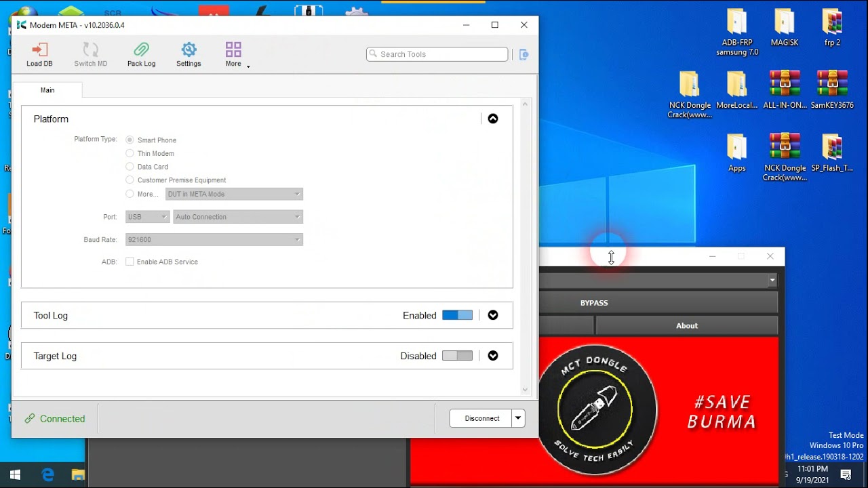The height and width of the screenshot is (488, 868).
Task: Open File Explorer from the taskbar
Action: pyautogui.click(x=78, y=474)
